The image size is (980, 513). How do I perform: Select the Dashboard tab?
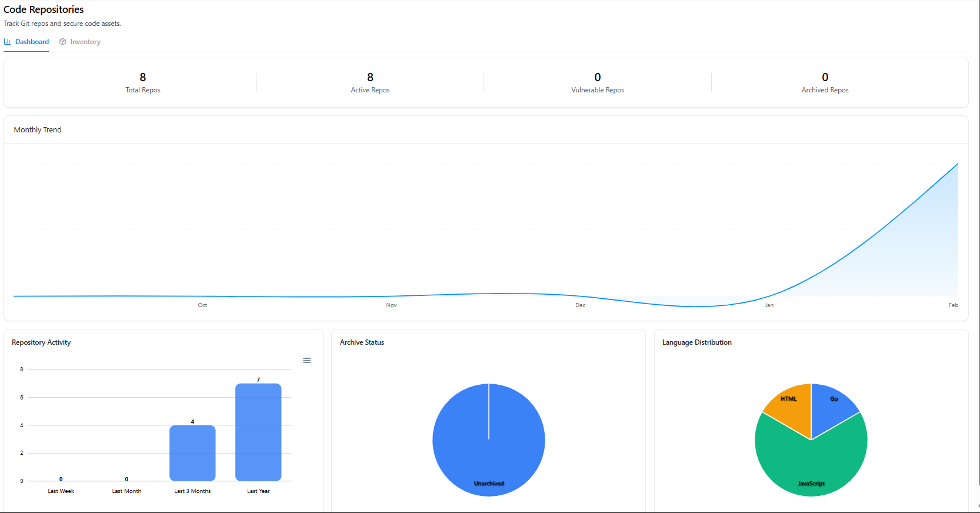coord(32,42)
